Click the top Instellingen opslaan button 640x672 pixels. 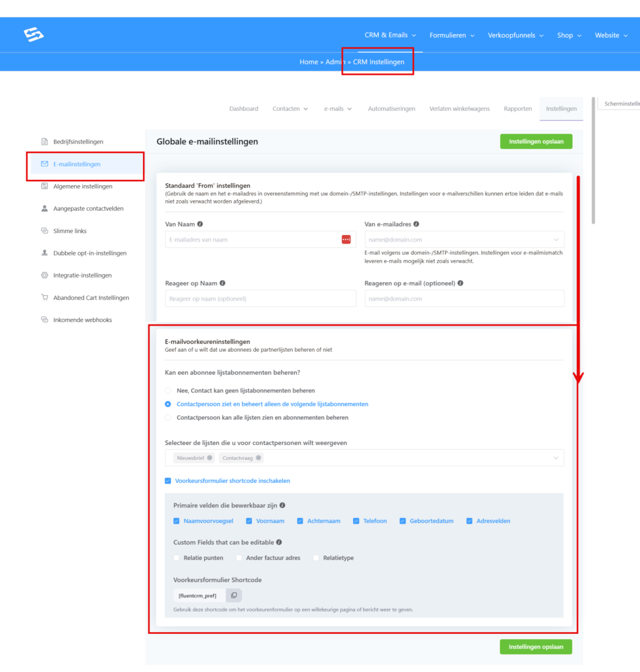(x=536, y=142)
